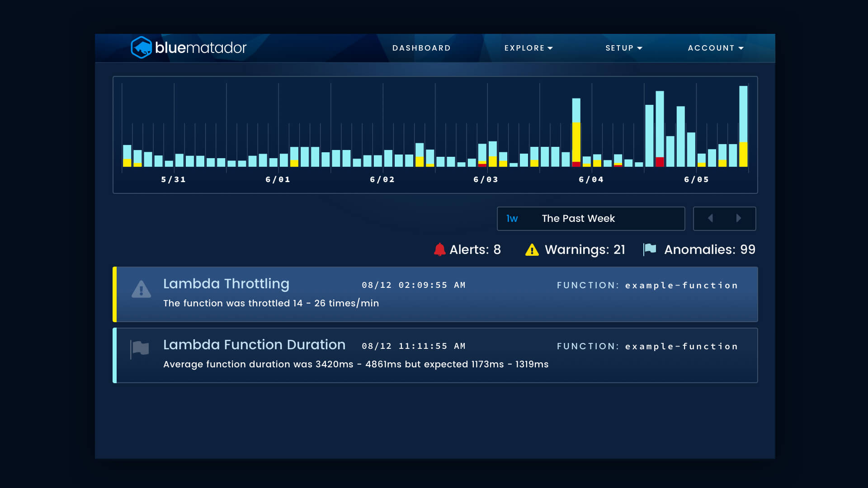
Task: Filter events by Anomalies: 99
Action: tap(709, 249)
